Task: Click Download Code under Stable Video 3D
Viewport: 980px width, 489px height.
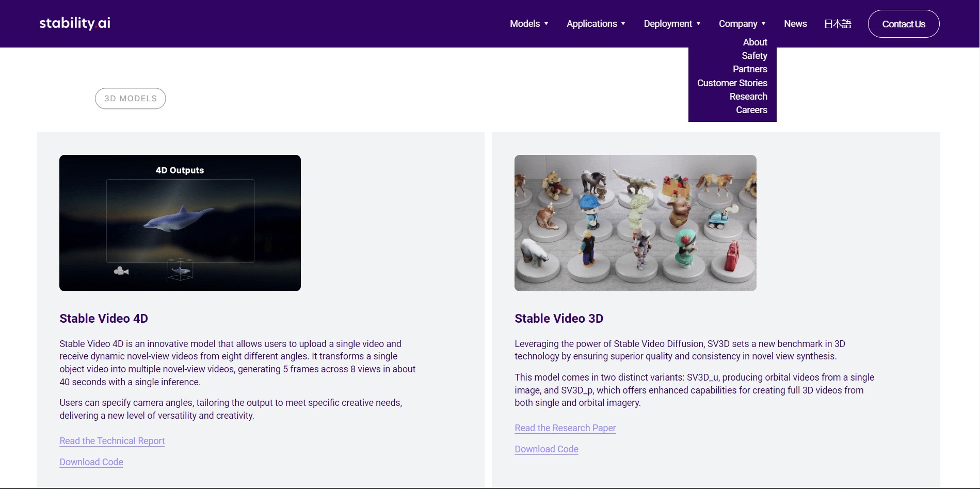Action: pyautogui.click(x=547, y=449)
